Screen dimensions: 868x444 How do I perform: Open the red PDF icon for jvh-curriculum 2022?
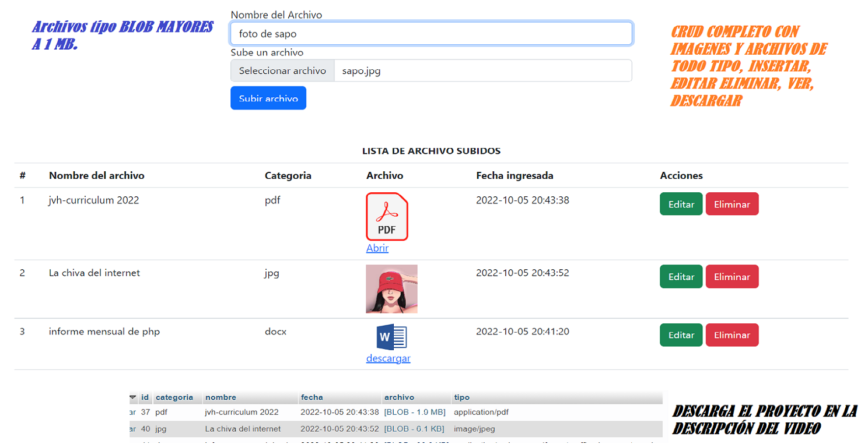pos(387,217)
